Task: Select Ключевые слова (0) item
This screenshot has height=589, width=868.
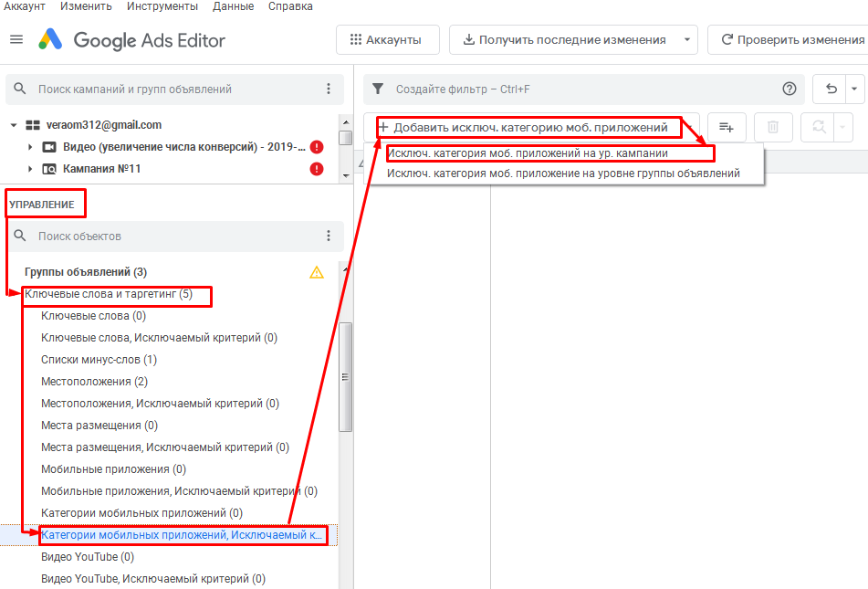Action: 93,316
